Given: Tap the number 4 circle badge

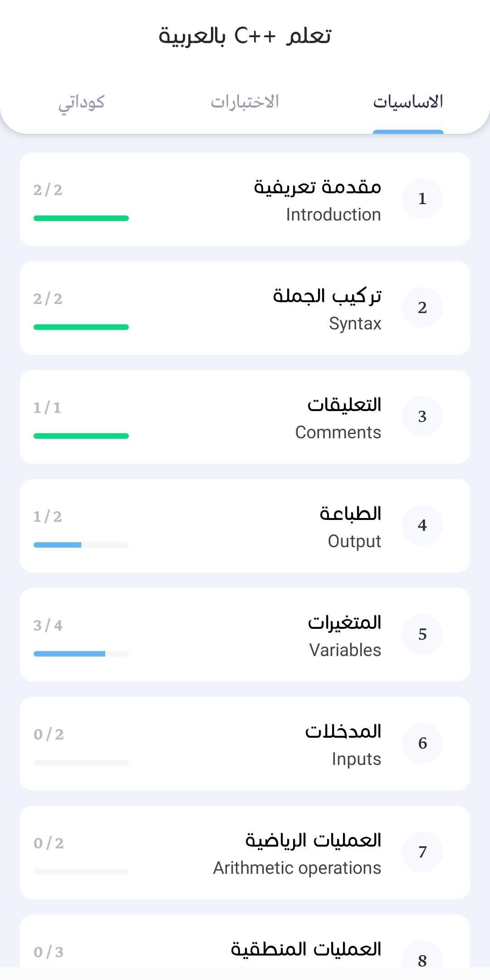Looking at the screenshot, I should point(422,525).
